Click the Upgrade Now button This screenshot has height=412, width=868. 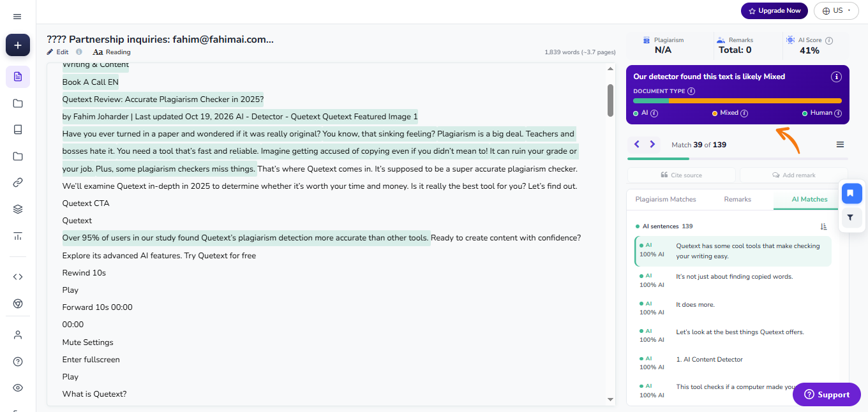774,11
